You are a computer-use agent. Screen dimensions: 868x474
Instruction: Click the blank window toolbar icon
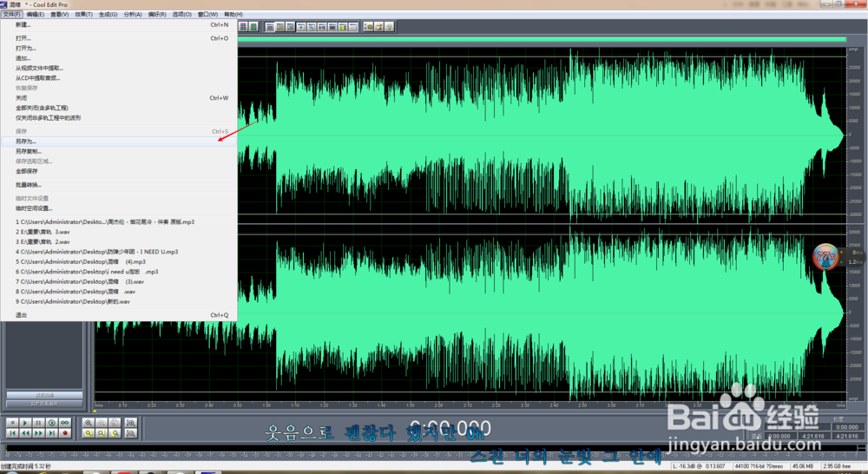click(353, 27)
